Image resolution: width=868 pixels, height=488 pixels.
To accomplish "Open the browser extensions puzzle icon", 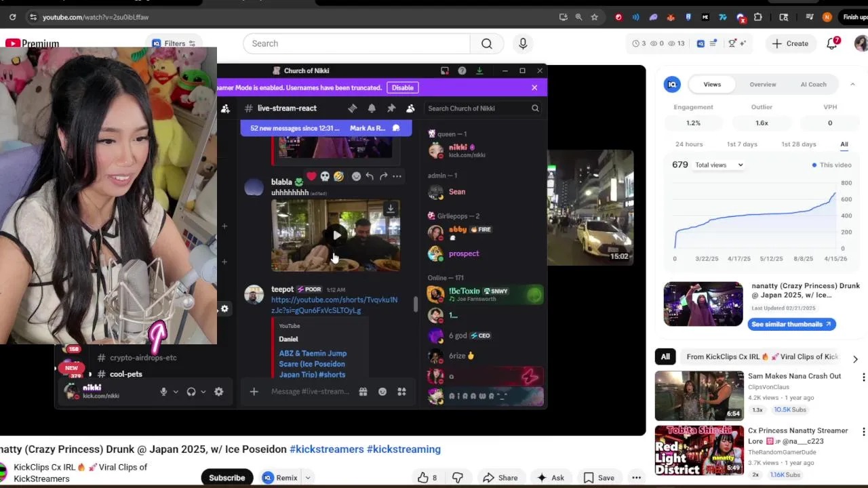I will click(758, 17).
